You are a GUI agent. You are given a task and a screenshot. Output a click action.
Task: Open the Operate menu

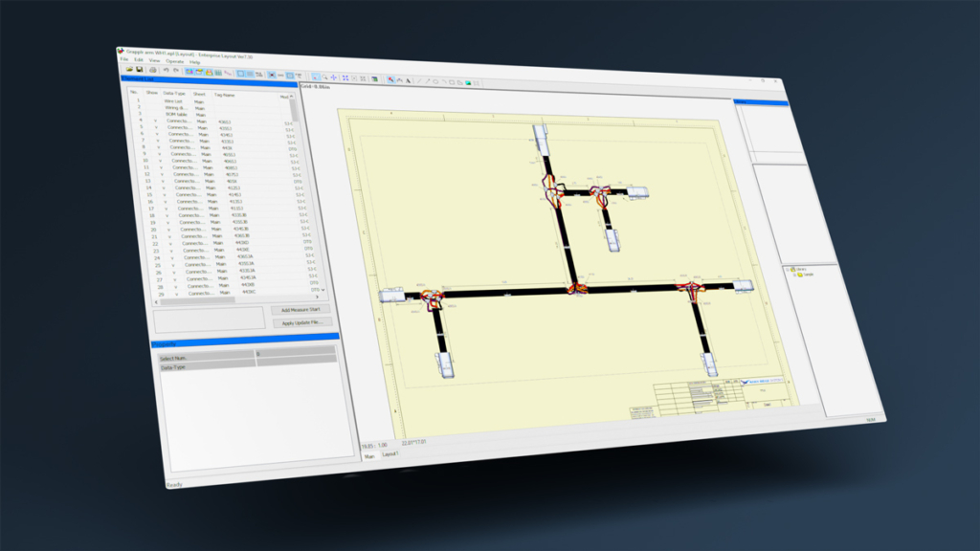173,61
